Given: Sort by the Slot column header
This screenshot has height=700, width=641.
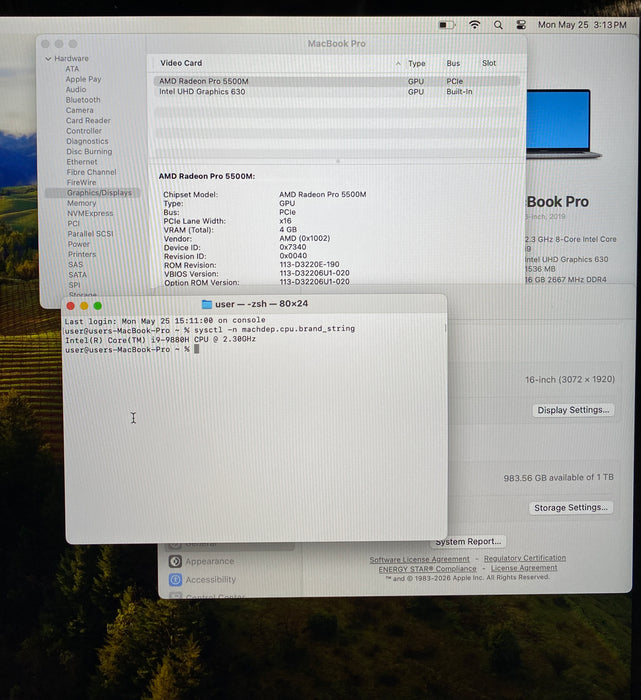Looking at the screenshot, I should [489, 63].
